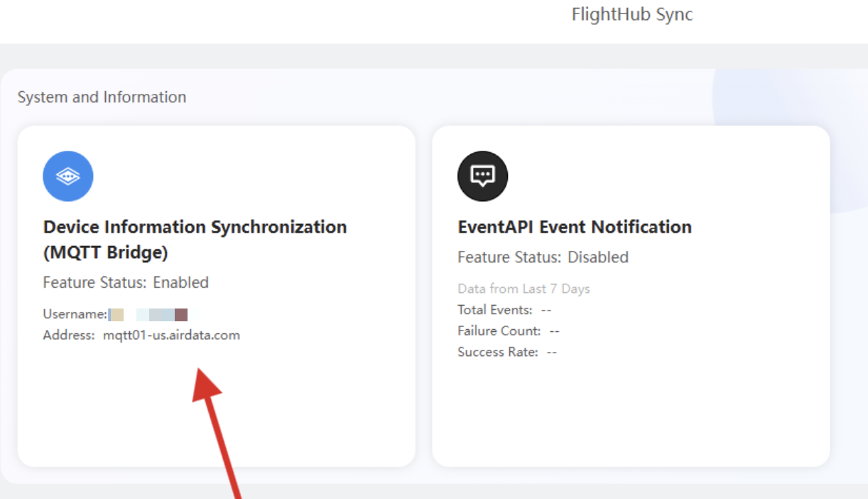The height and width of the screenshot is (499, 868).
Task: Click the Failure Count row
Action: click(509, 331)
